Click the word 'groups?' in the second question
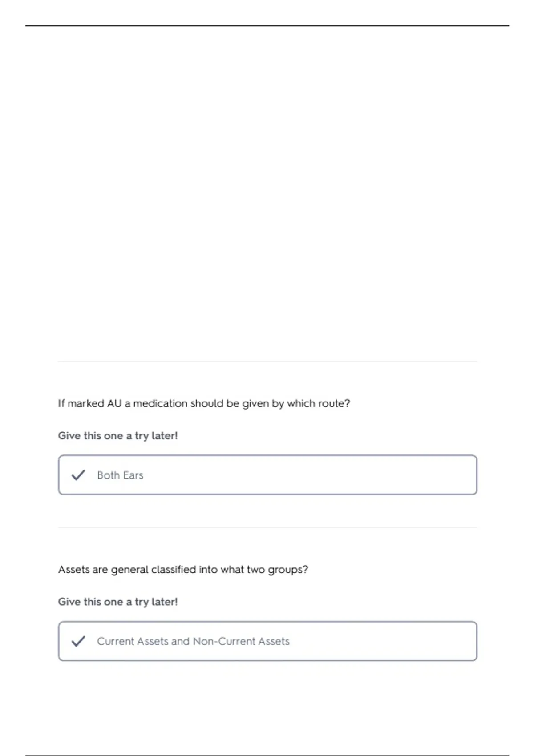Image resolution: width=534 pixels, height=756 pixels. [x=288, y=570]
